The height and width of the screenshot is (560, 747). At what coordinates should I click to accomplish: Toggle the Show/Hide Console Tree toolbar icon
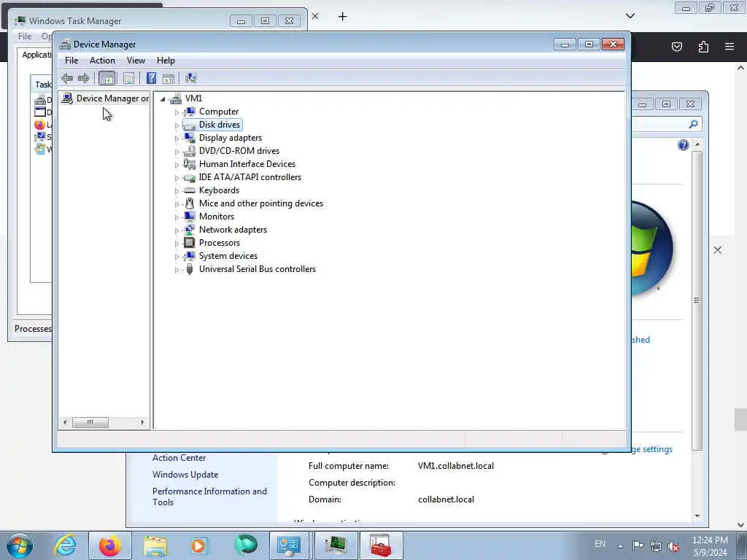(x=107, y=78)
